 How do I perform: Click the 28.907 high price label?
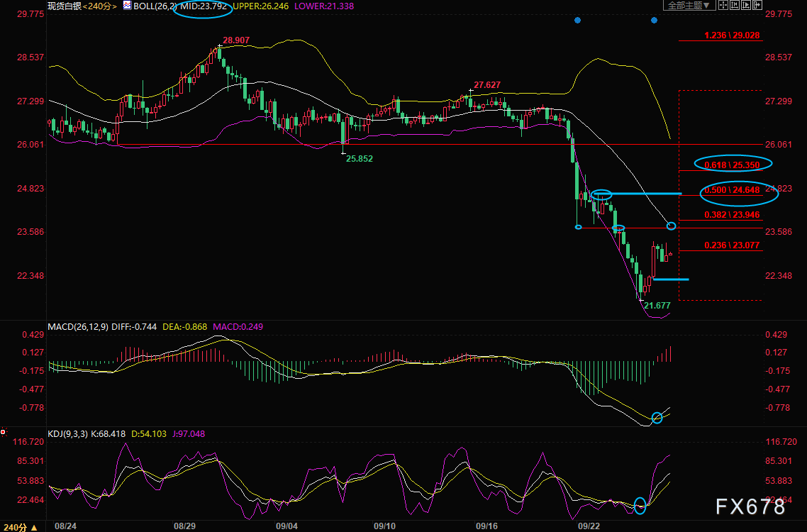click(x=236, y=40)
